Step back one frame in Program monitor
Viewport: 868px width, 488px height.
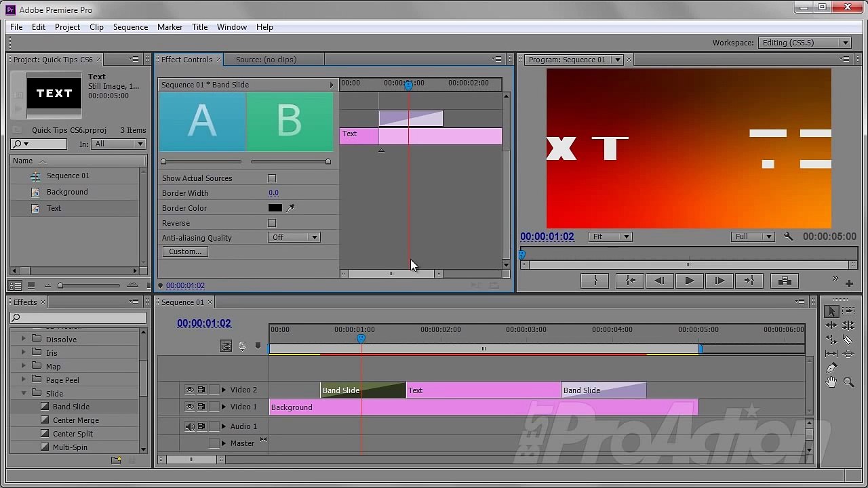click(660, 281)
